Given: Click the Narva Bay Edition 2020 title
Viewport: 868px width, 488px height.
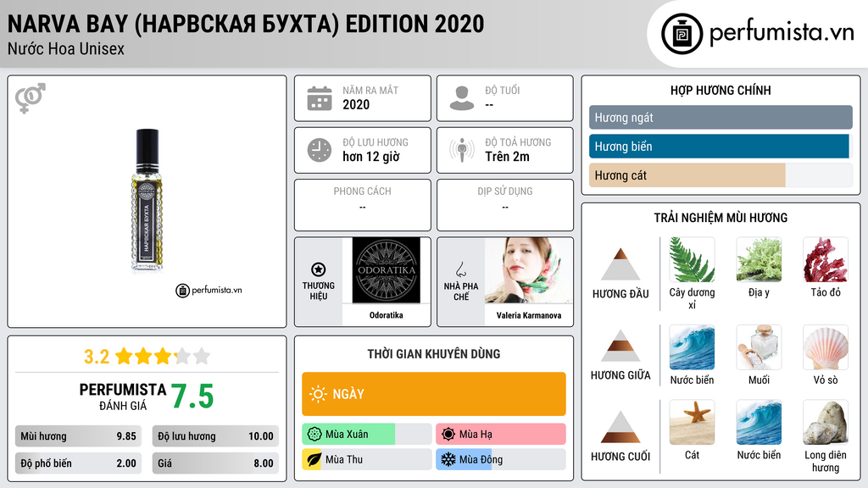Looking at the screenshot, I should pyautogui.click(x=246, y=24).
